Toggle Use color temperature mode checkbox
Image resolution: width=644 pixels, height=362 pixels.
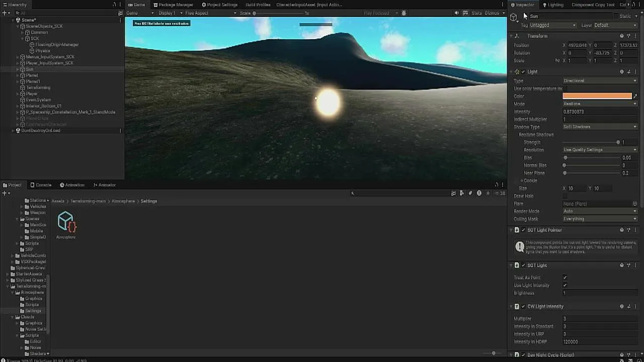[x=565, y=88]
